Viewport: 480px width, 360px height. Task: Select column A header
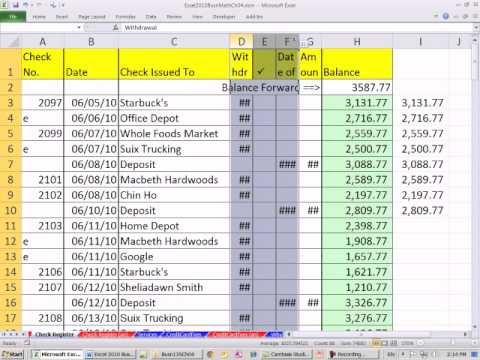click(x=43, y=42)
